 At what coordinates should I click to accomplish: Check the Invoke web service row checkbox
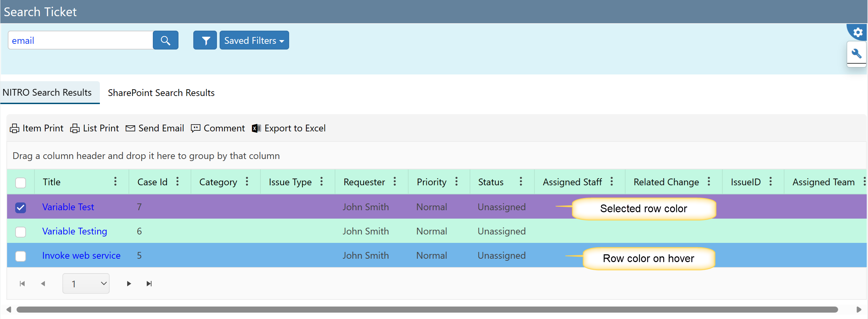21,256
